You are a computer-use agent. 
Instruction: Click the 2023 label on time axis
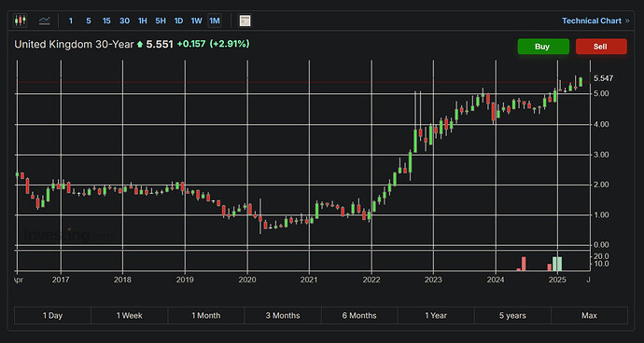(x=433, y=280)
